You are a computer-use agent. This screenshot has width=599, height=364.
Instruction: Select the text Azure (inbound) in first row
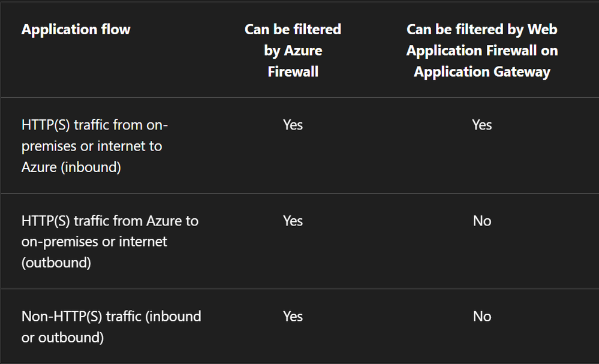coord(71,167)
